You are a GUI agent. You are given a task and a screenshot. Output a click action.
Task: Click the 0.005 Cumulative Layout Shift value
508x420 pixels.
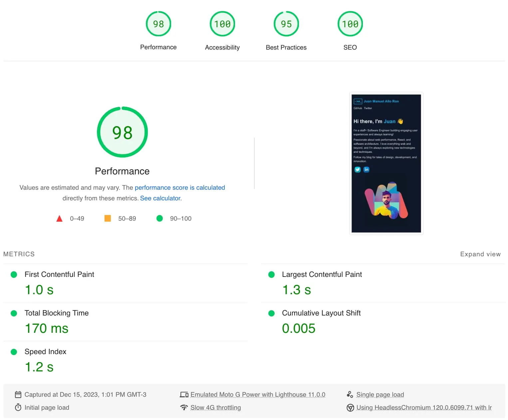[x=299, y=328]
